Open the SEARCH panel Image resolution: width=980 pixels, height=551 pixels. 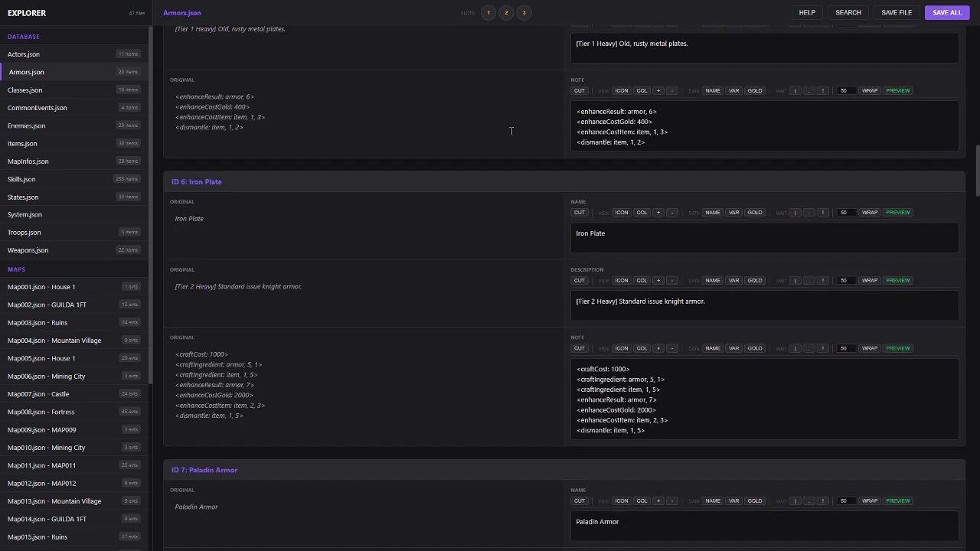(848, 12)
